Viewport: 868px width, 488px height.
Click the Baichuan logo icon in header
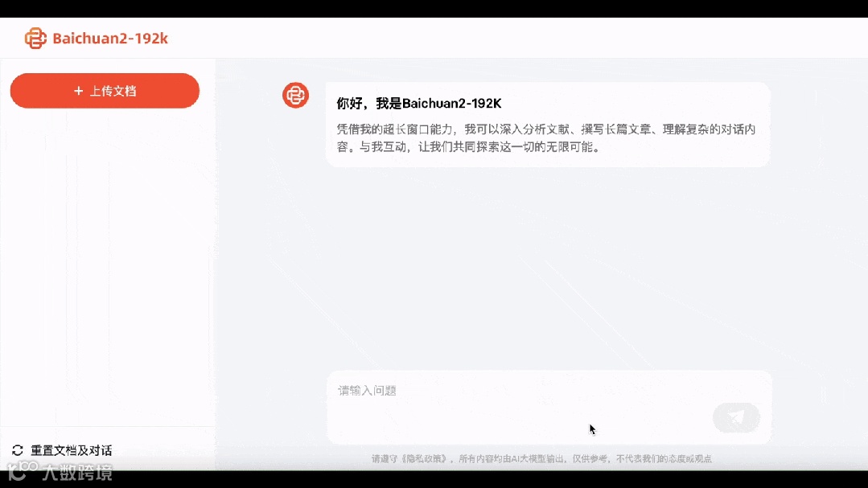[x=35, y=38]
